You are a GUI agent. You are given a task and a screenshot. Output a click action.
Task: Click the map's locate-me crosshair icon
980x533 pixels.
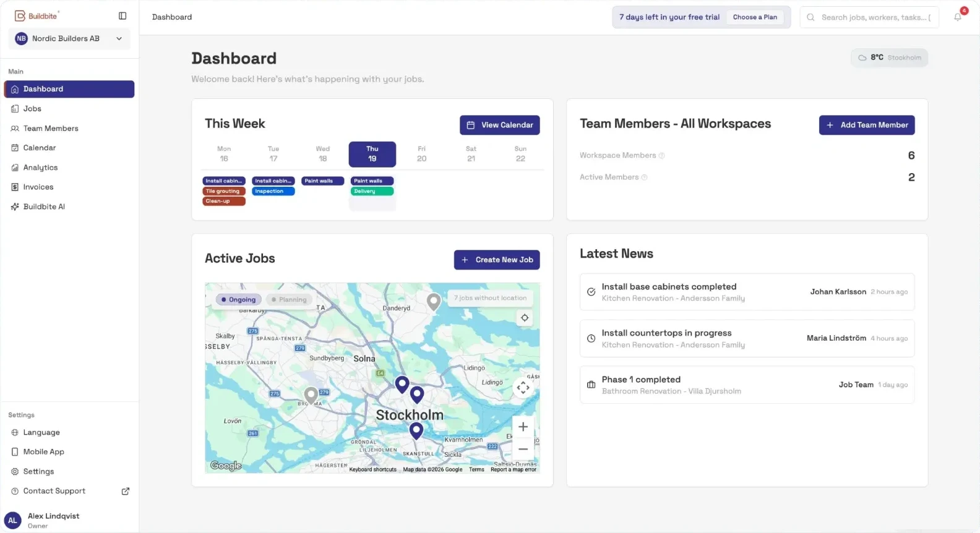coord(525,318)
